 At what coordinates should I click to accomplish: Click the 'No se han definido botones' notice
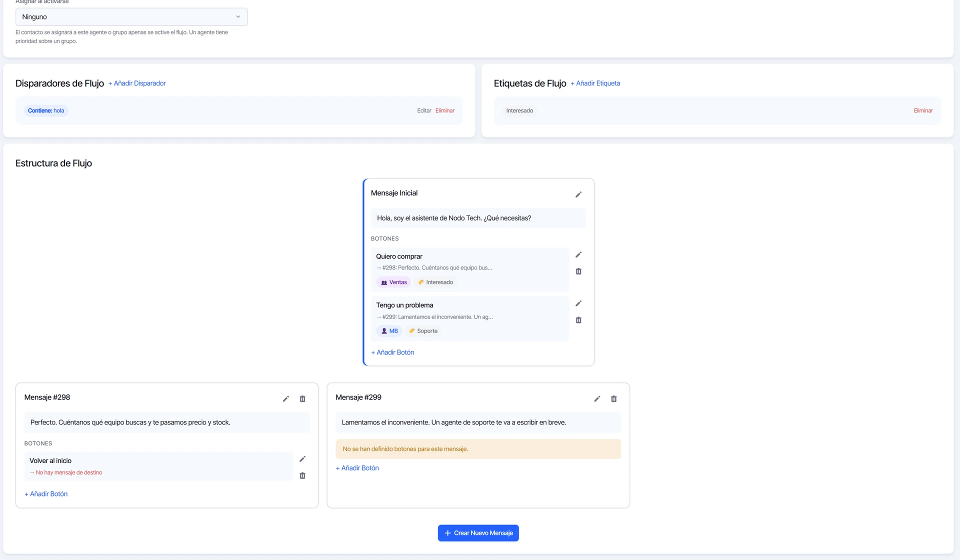click(478, 449)
